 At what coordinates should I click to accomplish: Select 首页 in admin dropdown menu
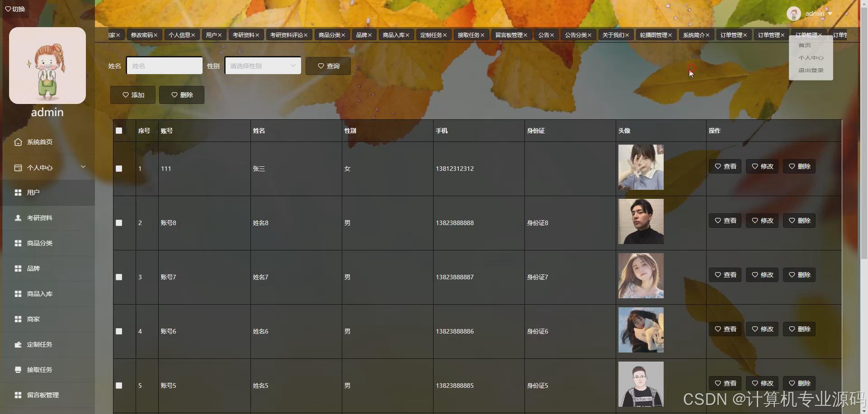coord(805,45)
